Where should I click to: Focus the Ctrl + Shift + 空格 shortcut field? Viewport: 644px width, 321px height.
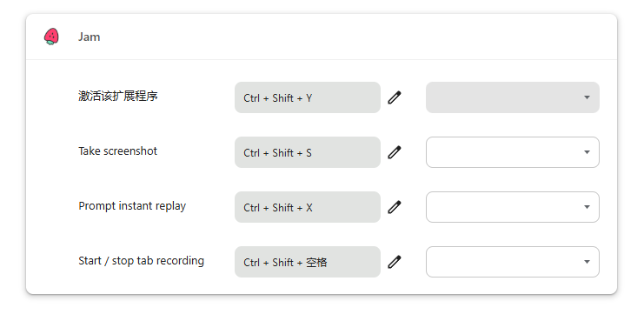(308, 262)
